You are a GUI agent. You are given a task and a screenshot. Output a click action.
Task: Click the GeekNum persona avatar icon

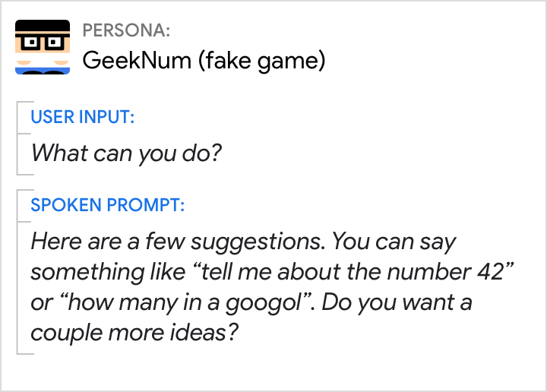coord(43,47)
